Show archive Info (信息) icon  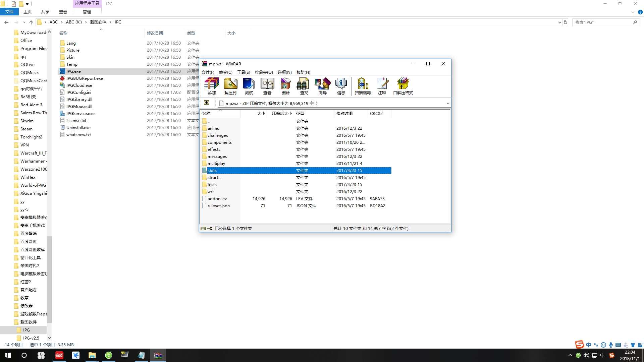click(x=341, y=86)
